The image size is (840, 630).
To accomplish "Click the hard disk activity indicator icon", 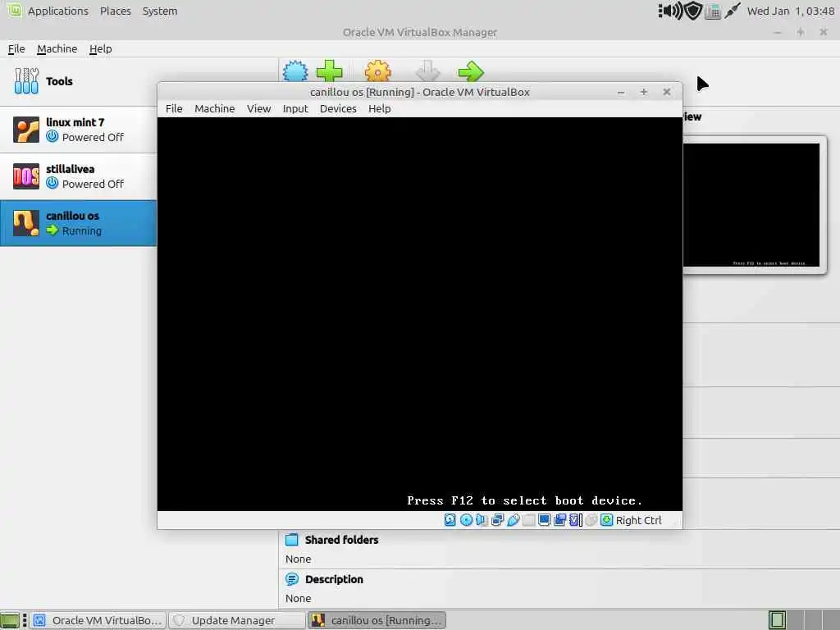I will (450, 519).
